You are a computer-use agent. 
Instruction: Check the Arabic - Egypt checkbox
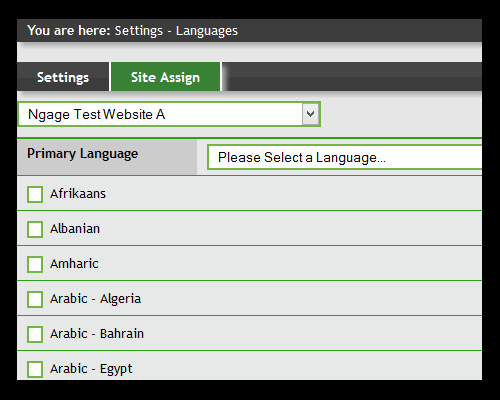[x=35, y=369]
